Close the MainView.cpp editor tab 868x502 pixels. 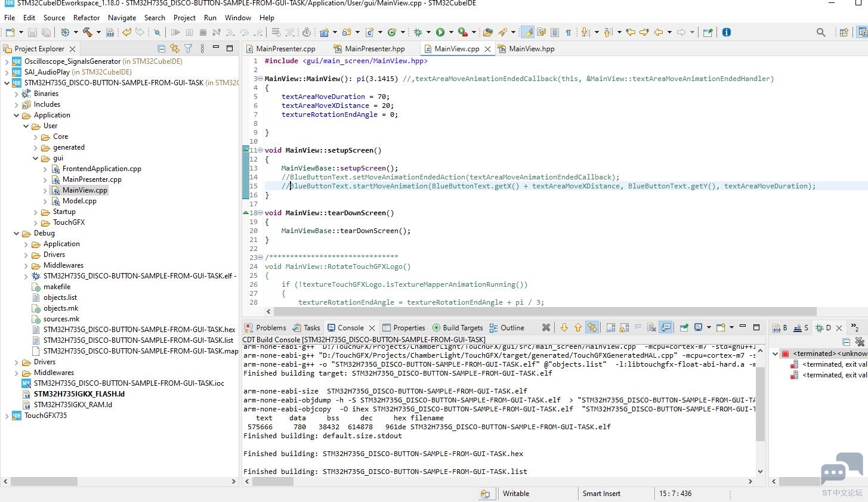tap(487, 49)
